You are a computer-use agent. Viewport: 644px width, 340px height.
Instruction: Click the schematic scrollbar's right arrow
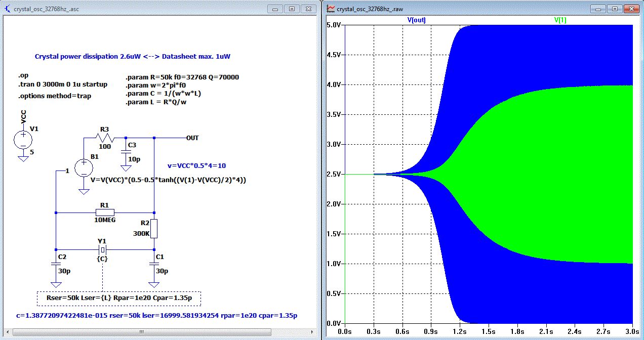pyautogui.click(x=313, y=332)
